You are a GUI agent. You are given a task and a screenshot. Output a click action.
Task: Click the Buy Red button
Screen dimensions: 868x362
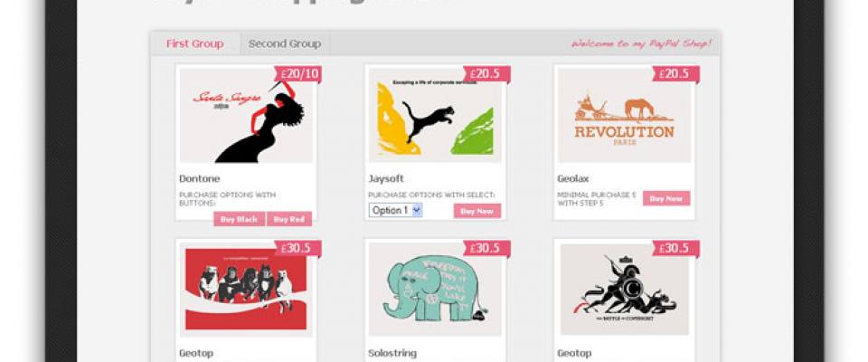[x=289, y=219]
